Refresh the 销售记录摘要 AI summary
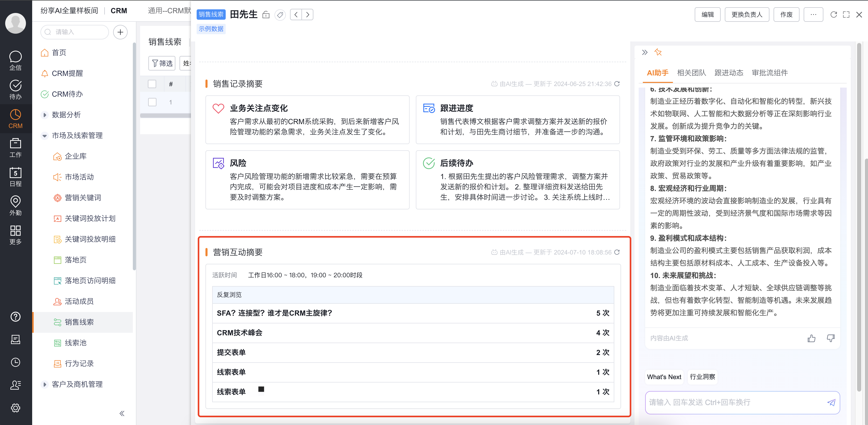The width and height of the screenshot is (868, 425). coord(617,84)
